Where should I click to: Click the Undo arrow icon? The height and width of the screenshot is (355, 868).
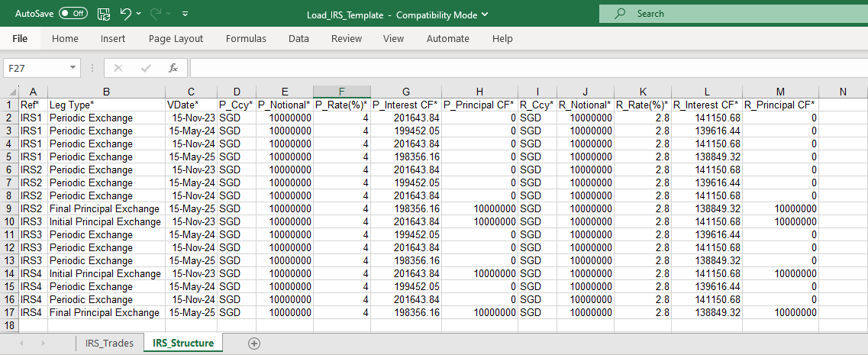pos(126,14)
